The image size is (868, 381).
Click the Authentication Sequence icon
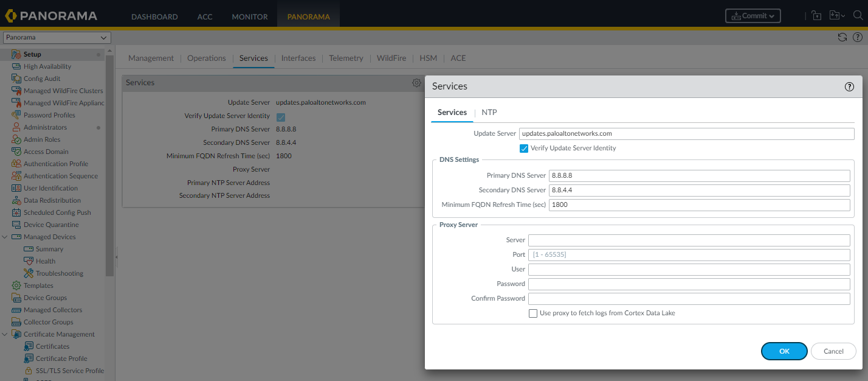pyautogui.click(x=16, y=176)
